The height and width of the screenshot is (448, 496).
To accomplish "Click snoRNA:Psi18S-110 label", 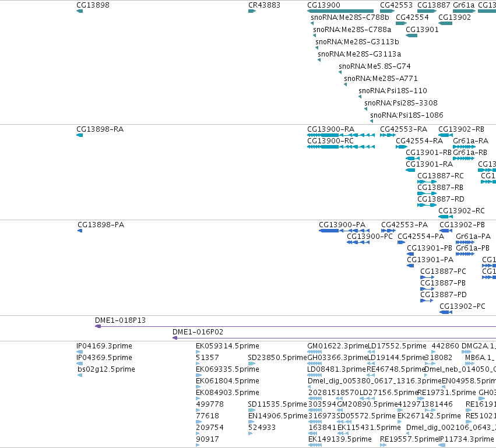I will point(393,91).
